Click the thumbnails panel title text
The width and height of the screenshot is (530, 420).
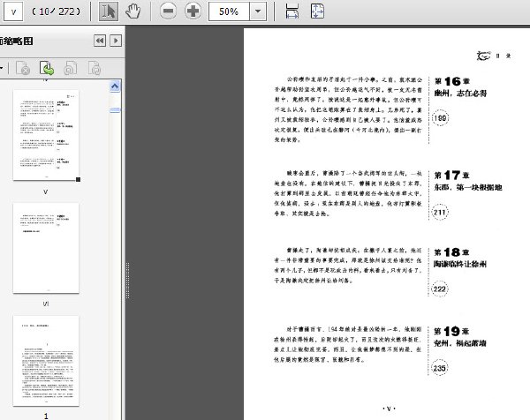point(16,41)
